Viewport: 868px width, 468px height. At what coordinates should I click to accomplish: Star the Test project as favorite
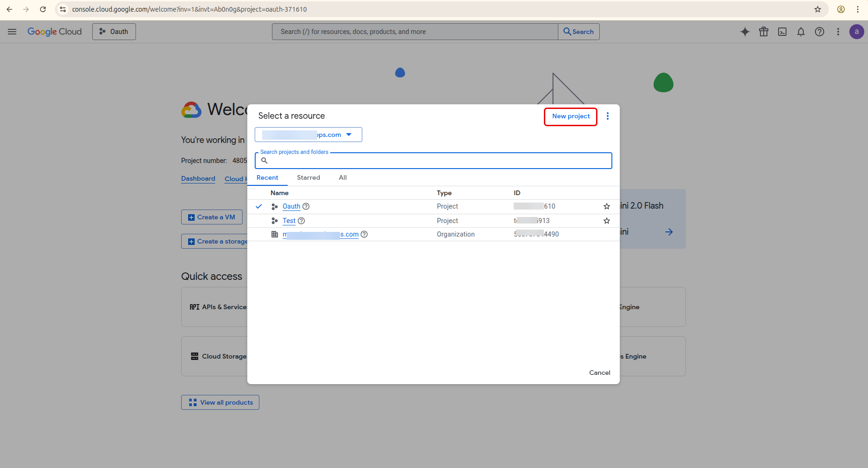tap(606, 220)
